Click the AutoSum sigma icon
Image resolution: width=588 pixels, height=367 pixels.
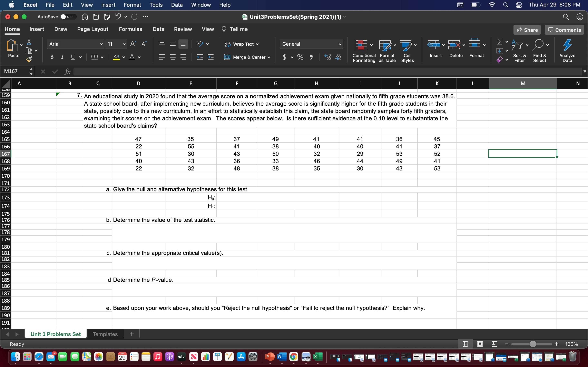pos(500,42)
